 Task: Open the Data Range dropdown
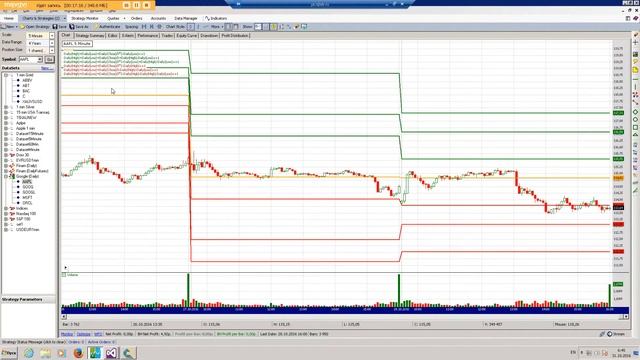tap(52, 43)
